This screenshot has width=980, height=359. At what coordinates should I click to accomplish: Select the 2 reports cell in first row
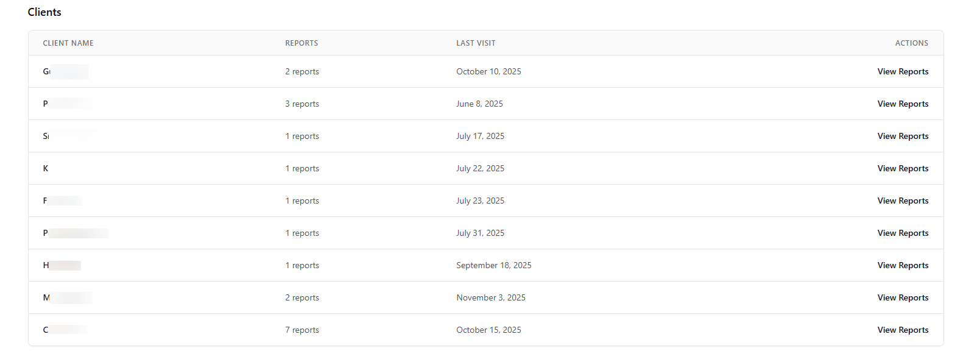point(301,71)
